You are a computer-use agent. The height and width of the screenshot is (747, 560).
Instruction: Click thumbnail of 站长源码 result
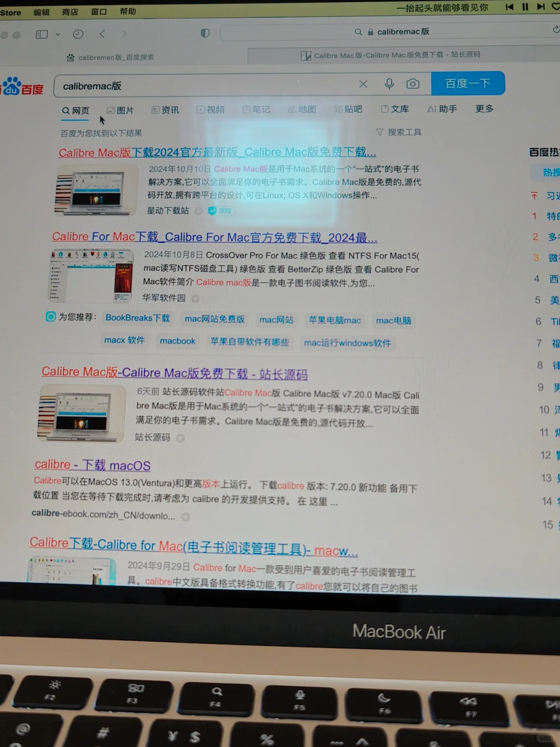82,413
